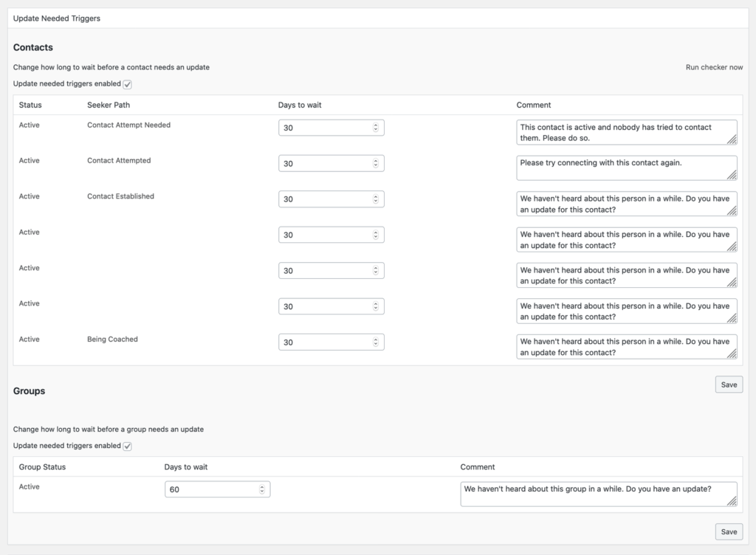The height and width of the screenshot is (555, 756).
Task: Save the Contacts trigger settings
Action: 729,384
